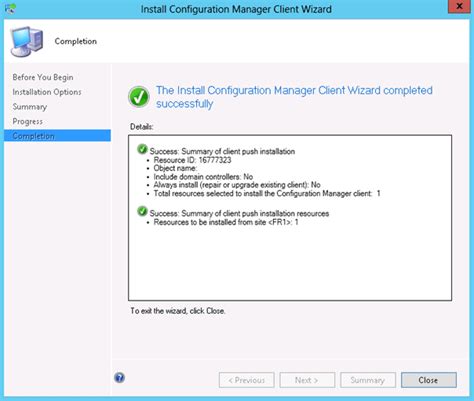Select Before You Begin step

[43, 77]
